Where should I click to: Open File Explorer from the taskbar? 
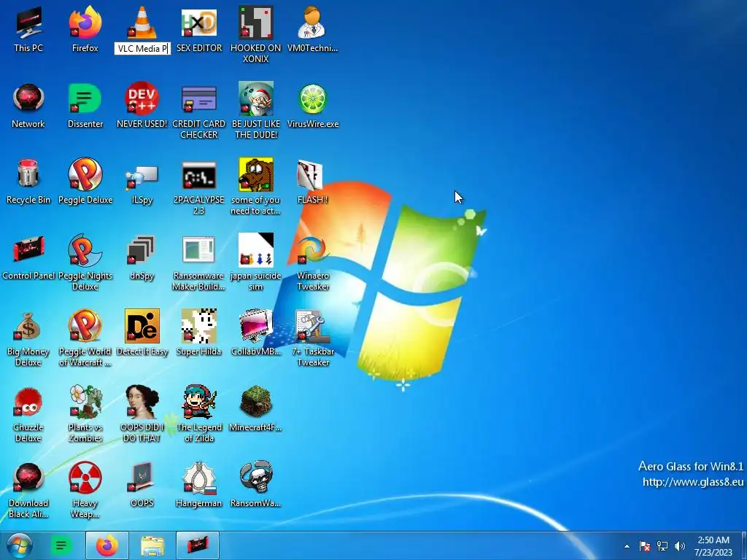click(x=152, y=545)
